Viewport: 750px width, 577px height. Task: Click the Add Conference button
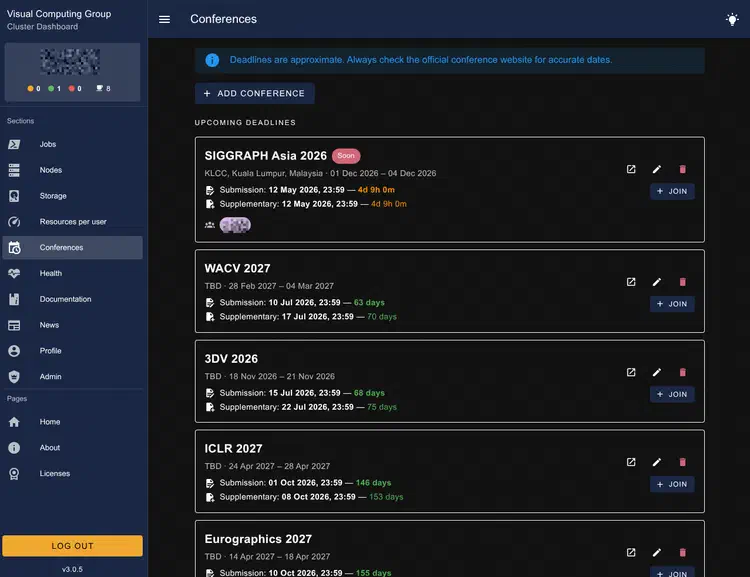tap(254, 93)
